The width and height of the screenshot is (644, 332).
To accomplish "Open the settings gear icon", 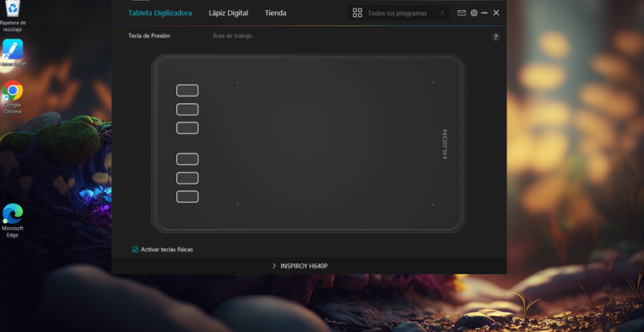I will tap(474, 13).
